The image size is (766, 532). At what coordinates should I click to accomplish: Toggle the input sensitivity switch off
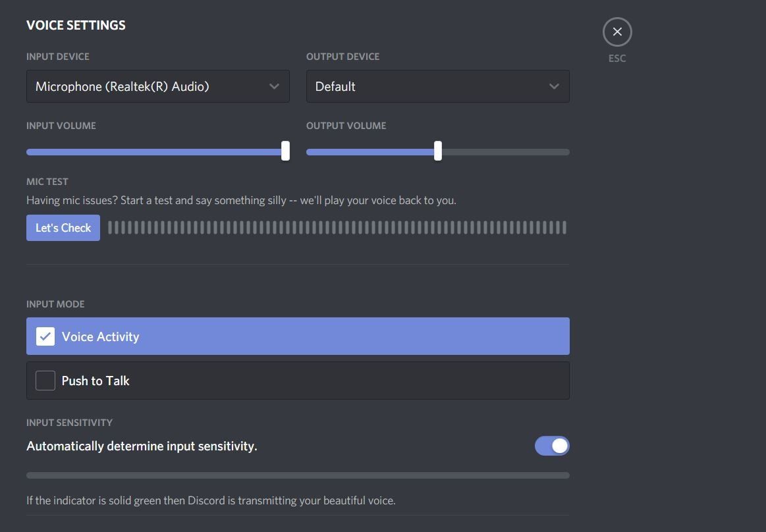tap(551, 446)
